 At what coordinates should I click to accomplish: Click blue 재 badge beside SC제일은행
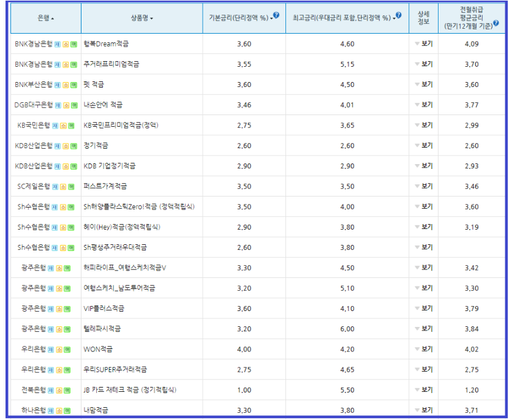point(55,187)
